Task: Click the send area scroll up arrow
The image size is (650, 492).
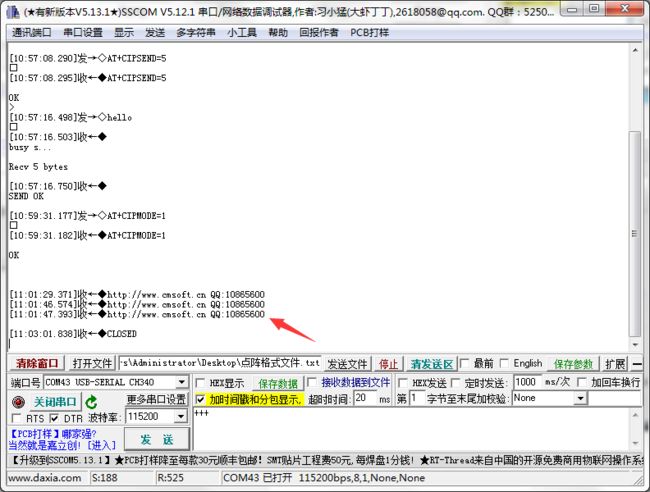Action: (x=635, y=414)
